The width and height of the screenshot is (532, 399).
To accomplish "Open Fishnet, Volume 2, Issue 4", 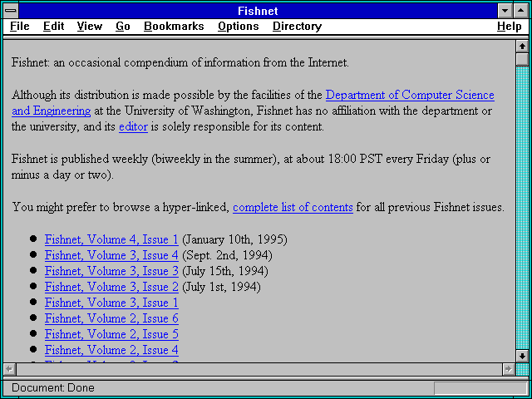I will 111,350.
